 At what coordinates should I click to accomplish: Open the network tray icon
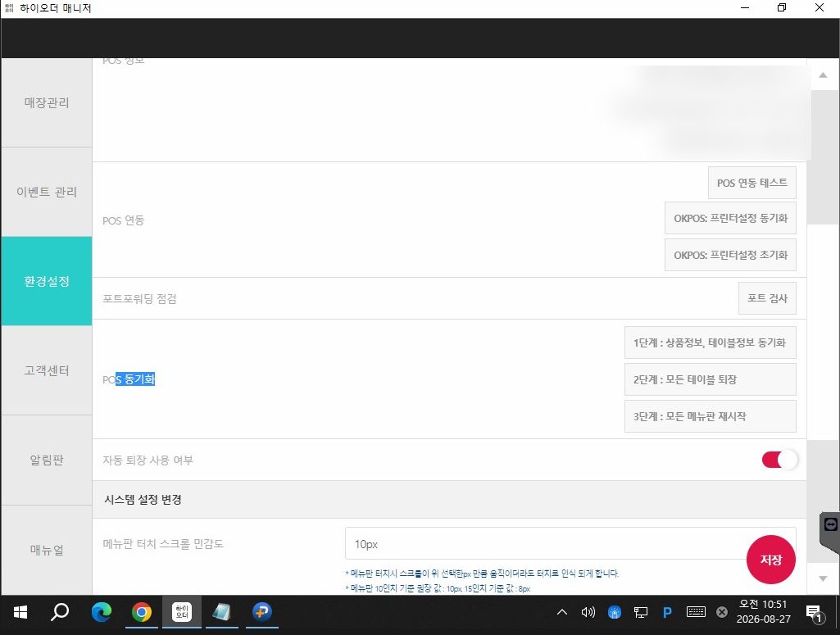click(641, 612)
